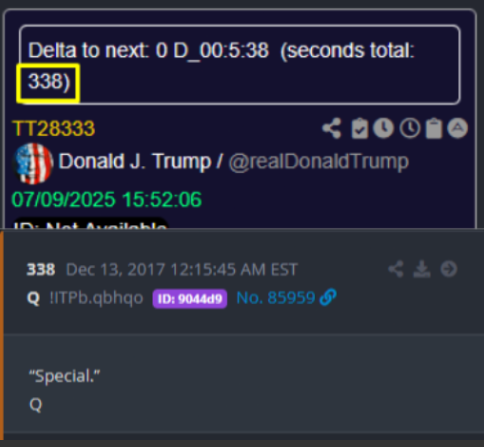This screenshot has width=484, height=447.
Task: Click the circled up-arrow icon
Action: 457,128
